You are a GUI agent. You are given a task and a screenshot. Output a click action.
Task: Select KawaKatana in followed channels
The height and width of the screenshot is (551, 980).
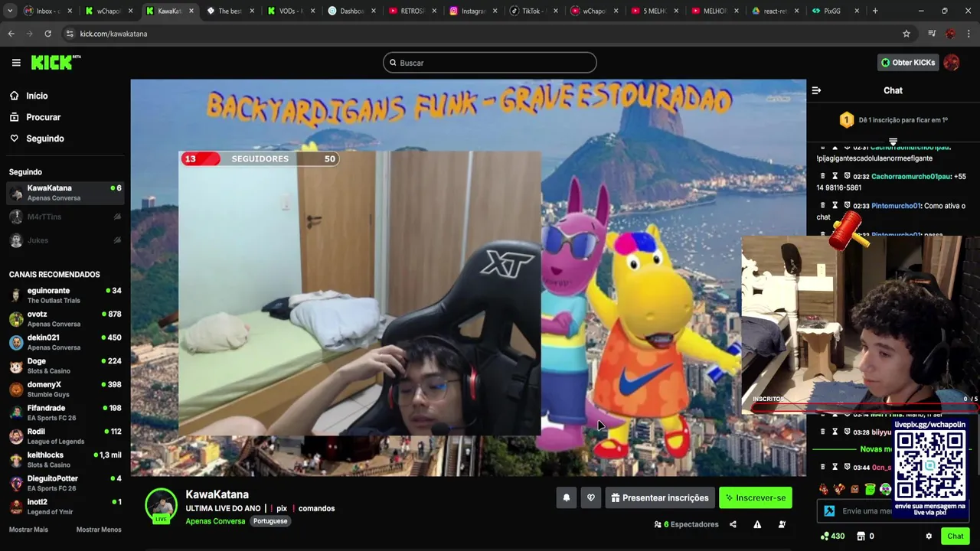pyautogui.click(x=65, y=193)
